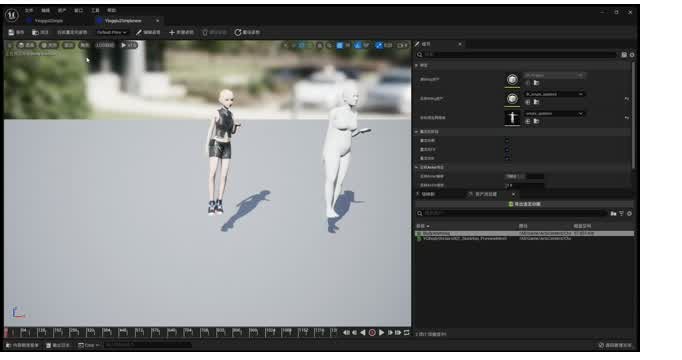Open the Details panel settings gear
The image size is (682, 360).
[x=632, y=55]
